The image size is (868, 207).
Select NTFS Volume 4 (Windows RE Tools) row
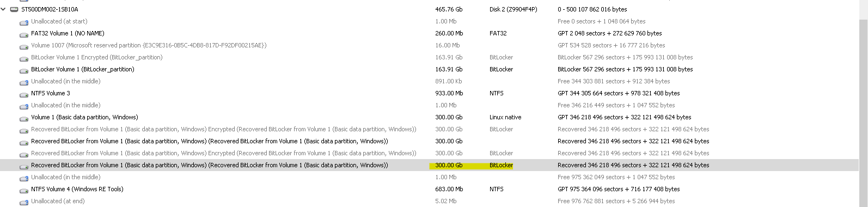point(429,189)
